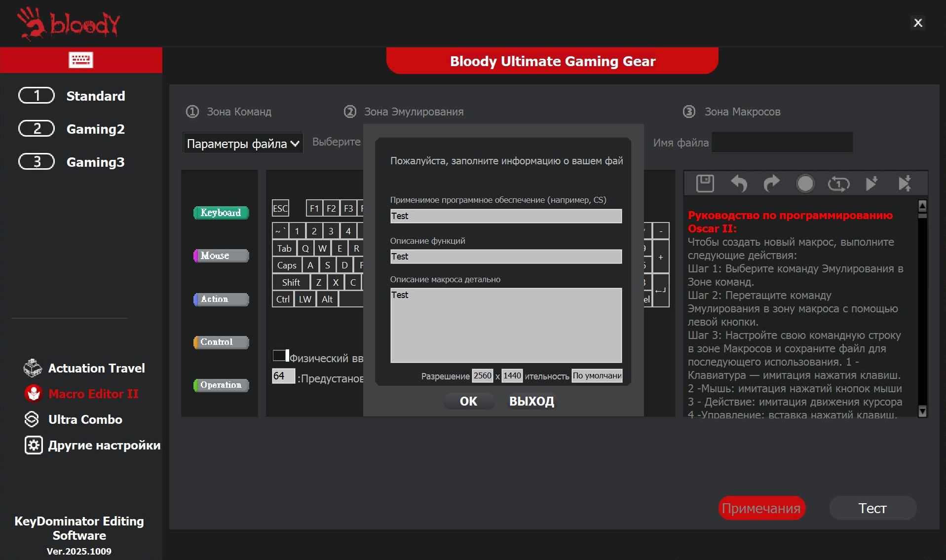946x560 pixels.
Task: Click the Macro Editor II red icon
Action: 33,394
